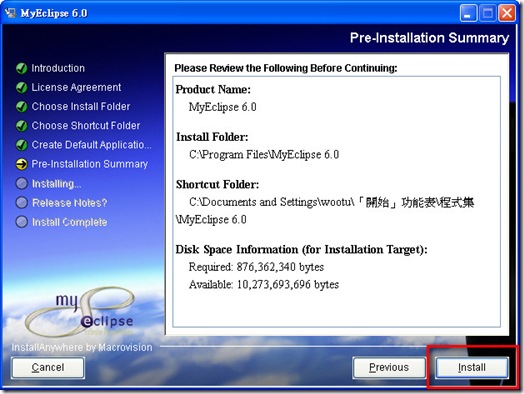
Task: Click the Install Complete step circle icon
Action: pos(22,222)
